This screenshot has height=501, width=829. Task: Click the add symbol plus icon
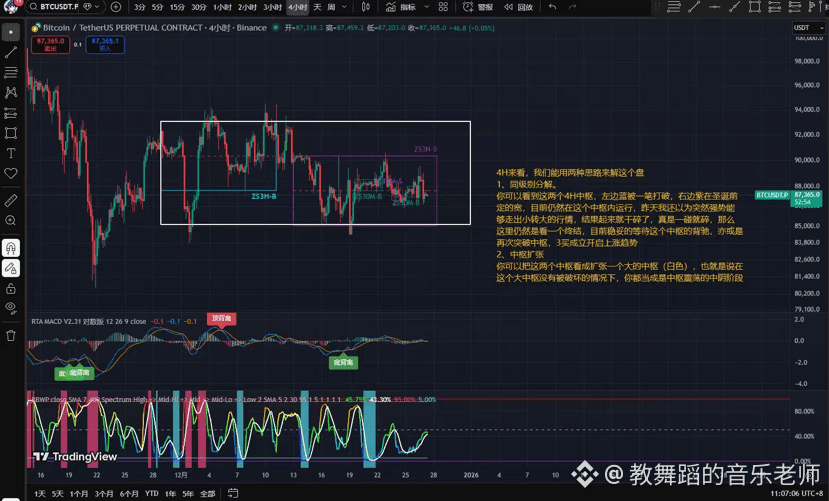(116, 7)
